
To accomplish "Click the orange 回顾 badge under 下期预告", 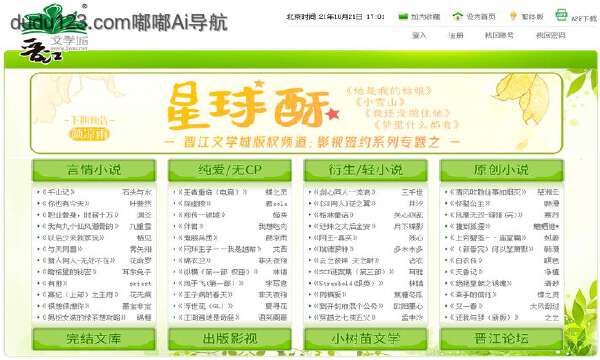I will pos(89,134).
